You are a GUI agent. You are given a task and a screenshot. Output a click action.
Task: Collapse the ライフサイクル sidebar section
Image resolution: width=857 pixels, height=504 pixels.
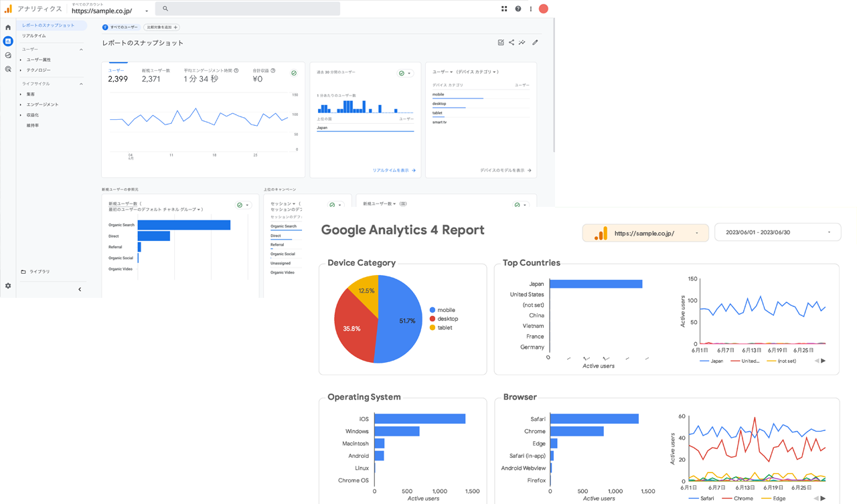pos(82,84)
